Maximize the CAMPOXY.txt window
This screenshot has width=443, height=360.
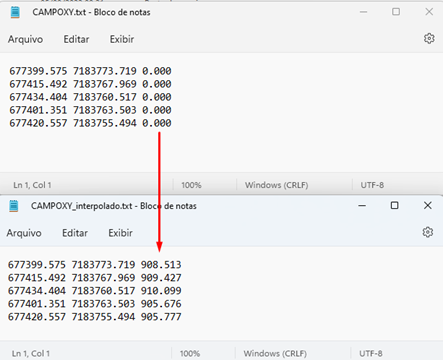click(396, 12)
